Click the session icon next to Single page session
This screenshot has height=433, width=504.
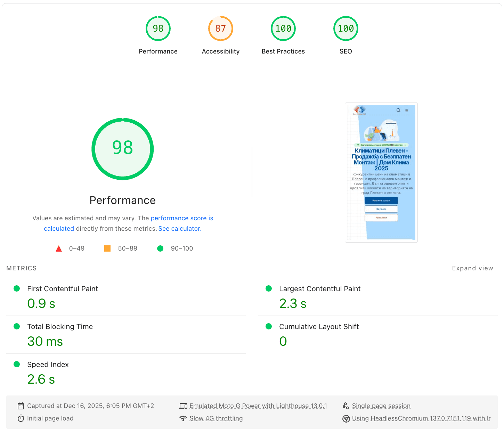coord(346,406)
